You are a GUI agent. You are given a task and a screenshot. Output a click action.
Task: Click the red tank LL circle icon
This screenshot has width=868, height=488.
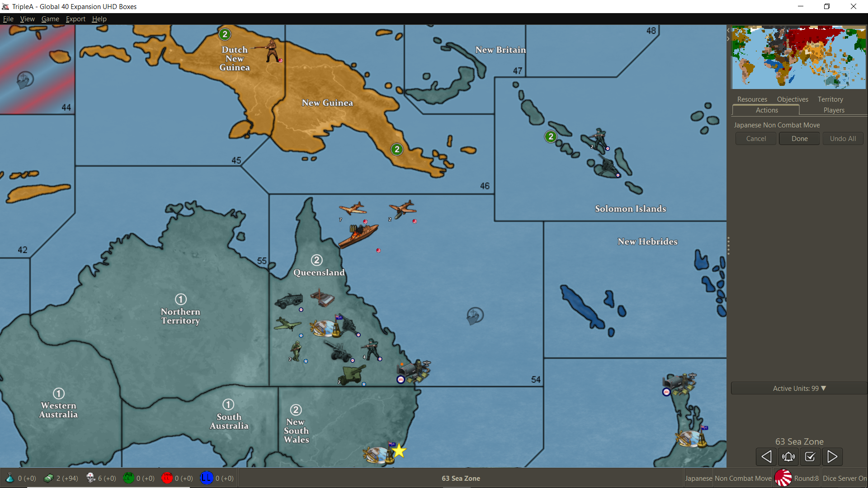coord(167,478)
